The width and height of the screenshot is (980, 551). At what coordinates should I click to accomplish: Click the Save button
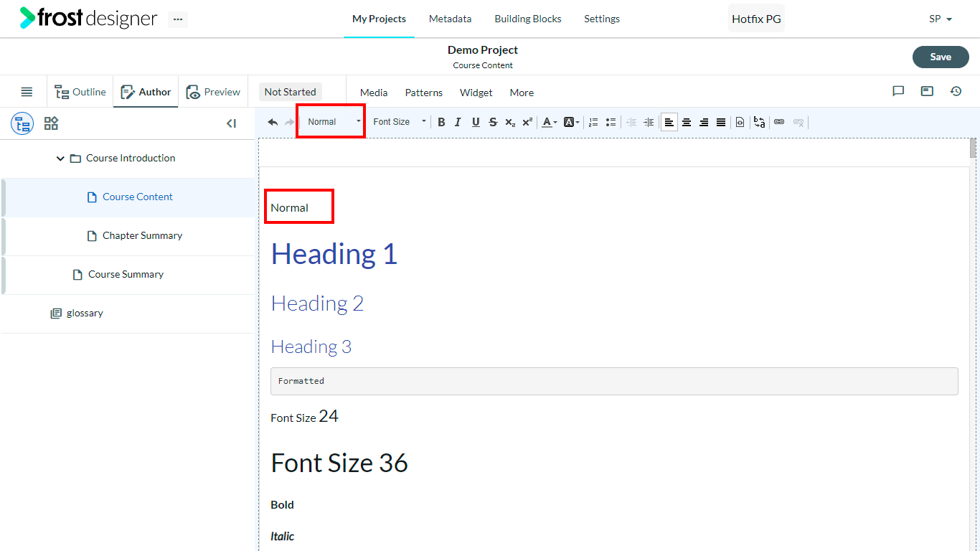[941, 57]
